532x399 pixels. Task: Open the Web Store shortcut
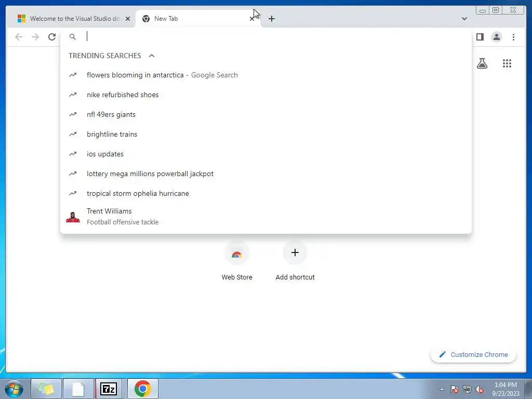[237, 262]
